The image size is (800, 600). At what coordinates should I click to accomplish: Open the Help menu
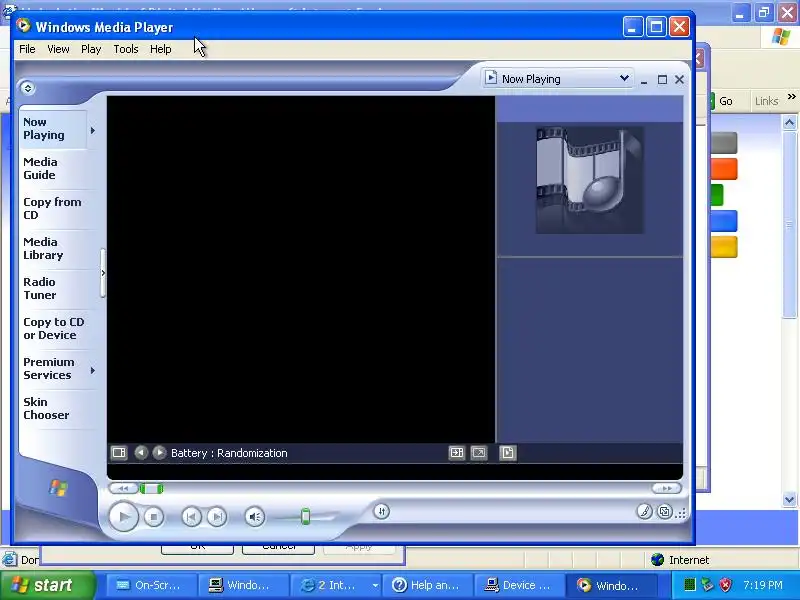pos(160,49)
